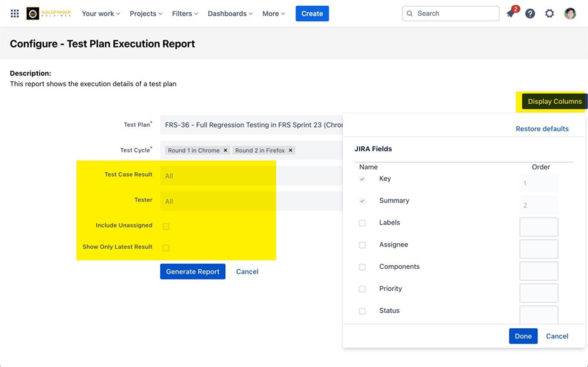Click the Assignee order input box
Viewport: 588px width, 367px height.
539,249
